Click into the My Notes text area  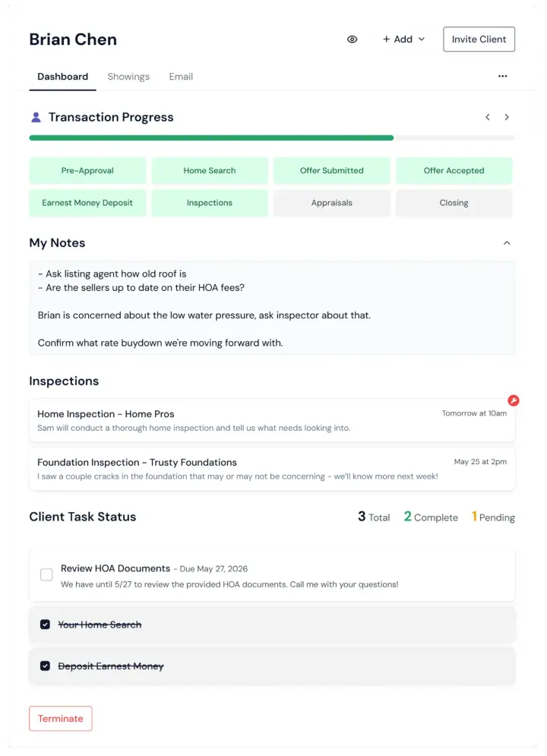(272, 308)
